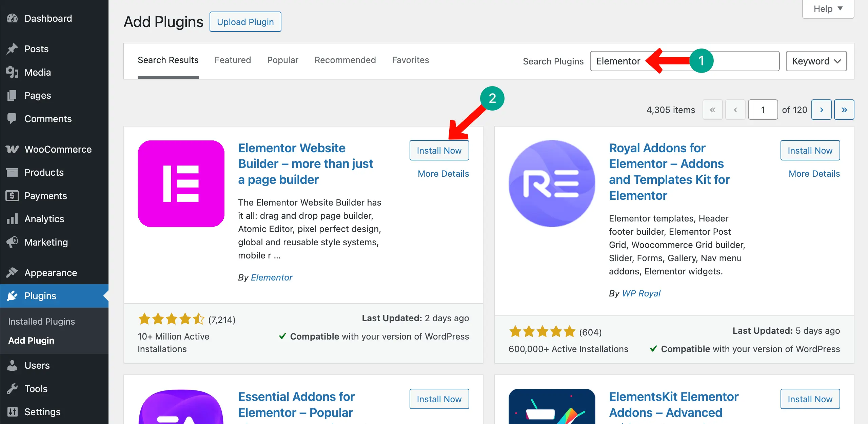
Task: Click the Essential Addons plugin logo
Action: [181, 406]
